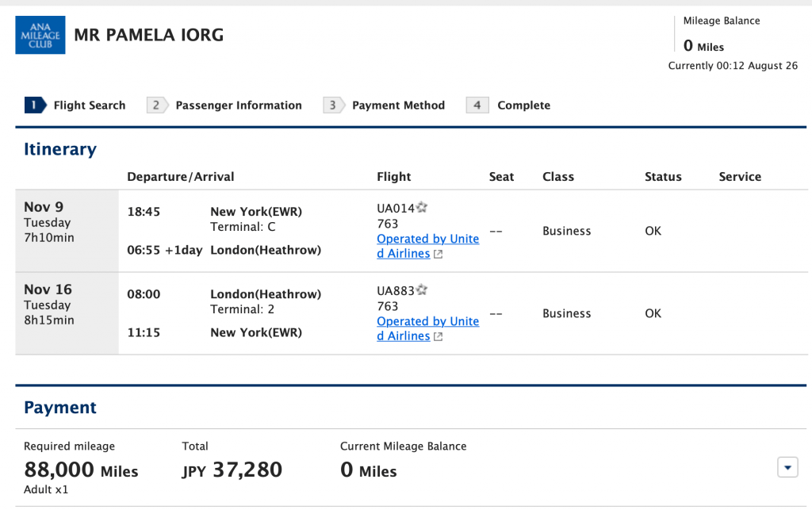The height and width of the screenshot is (510, 812).
Task: Click the Flight Search step label
Action: [x=90, y=105]
